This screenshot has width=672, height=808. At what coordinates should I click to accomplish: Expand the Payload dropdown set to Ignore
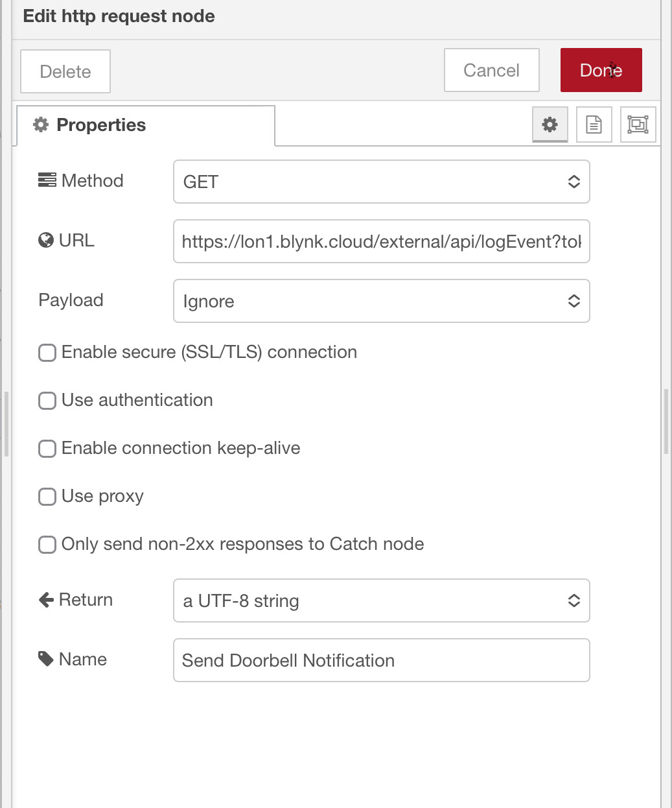pos(381,301)
